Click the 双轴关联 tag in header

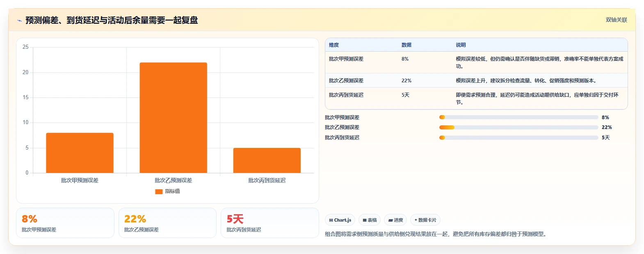617,20
